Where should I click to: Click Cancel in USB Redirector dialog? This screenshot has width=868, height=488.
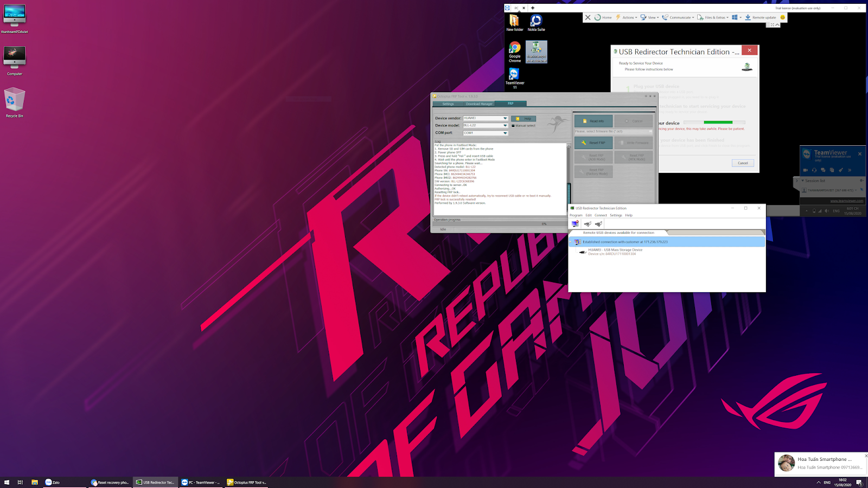pos(743,163)
